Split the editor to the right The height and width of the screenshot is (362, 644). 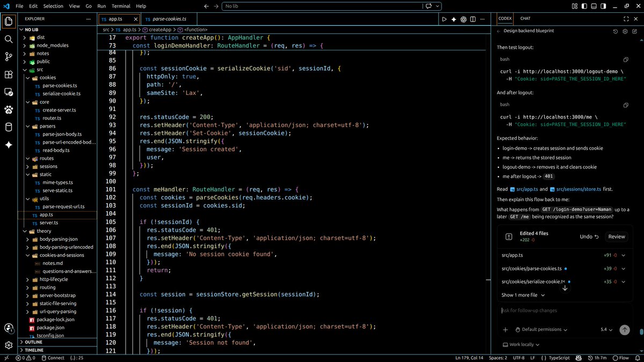point(473,19)
